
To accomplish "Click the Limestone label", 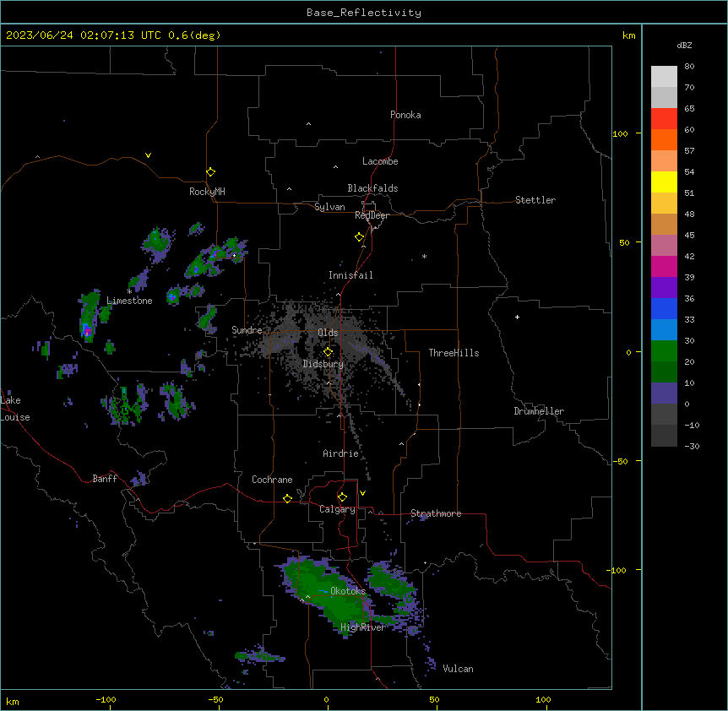I will 129,301.
